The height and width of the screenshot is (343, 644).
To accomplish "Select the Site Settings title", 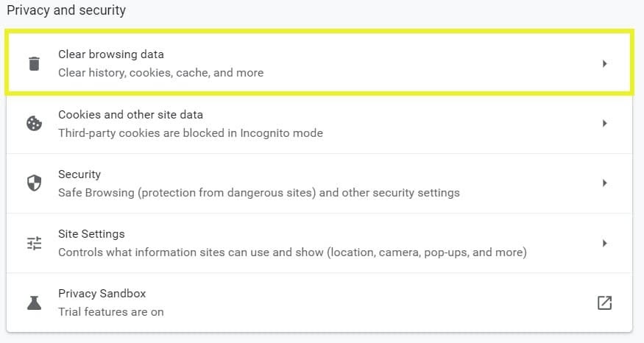I will pyautogui.click(x=91, y=234).
